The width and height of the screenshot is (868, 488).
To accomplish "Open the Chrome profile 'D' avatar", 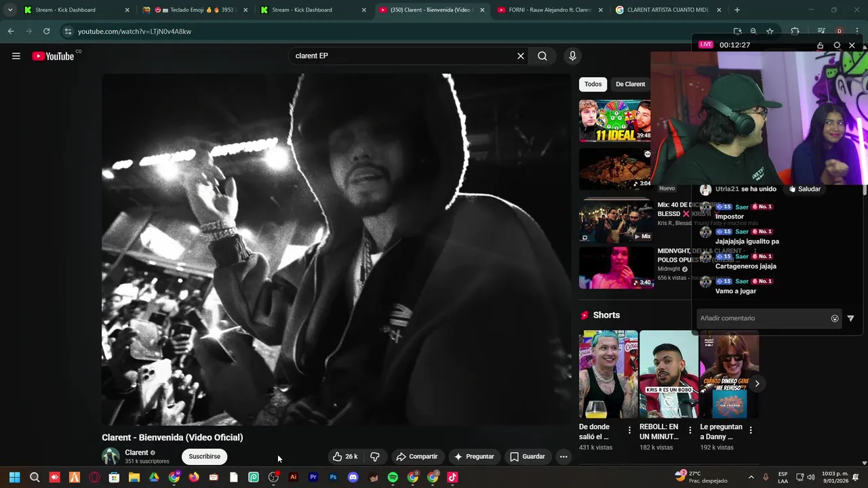I will click(840, 31).
